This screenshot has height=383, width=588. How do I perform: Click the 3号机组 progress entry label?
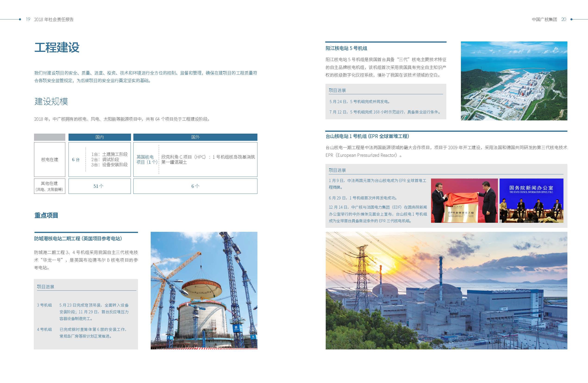click(x=44, y=305)
